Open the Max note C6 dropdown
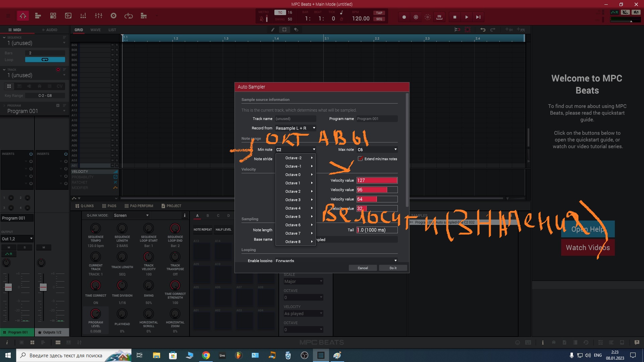This screenshot has height=362, width=644. pyautogui.click(x=377, y=149)
